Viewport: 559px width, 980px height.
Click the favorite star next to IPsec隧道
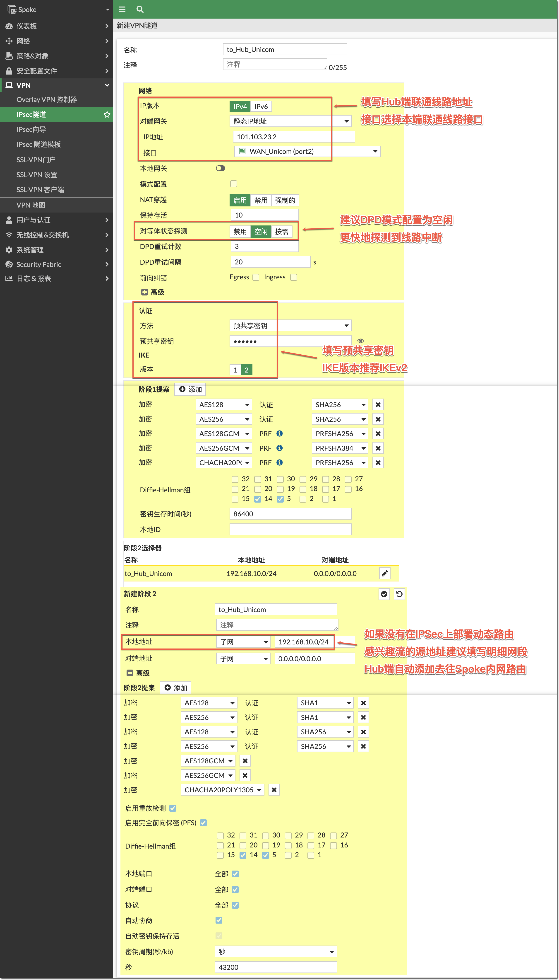click(x=107, y=114)
